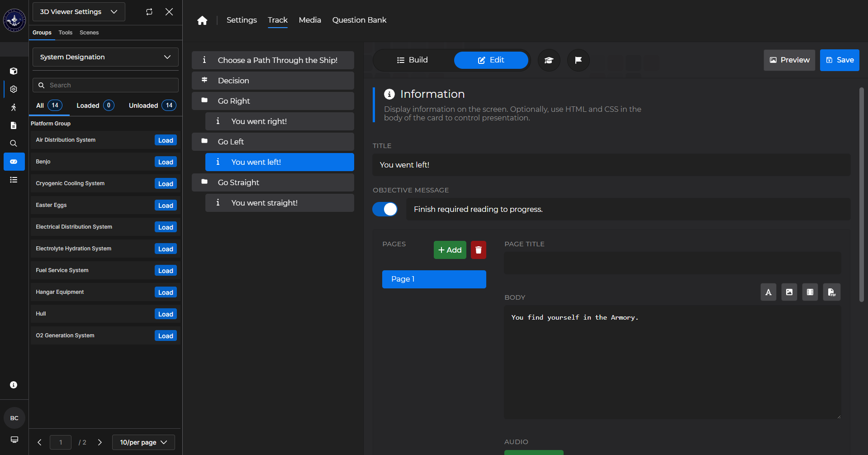The width and height of the screenshot is (868, 455).
Task: Switch to the Scenes tab
Action: point(89,33)
